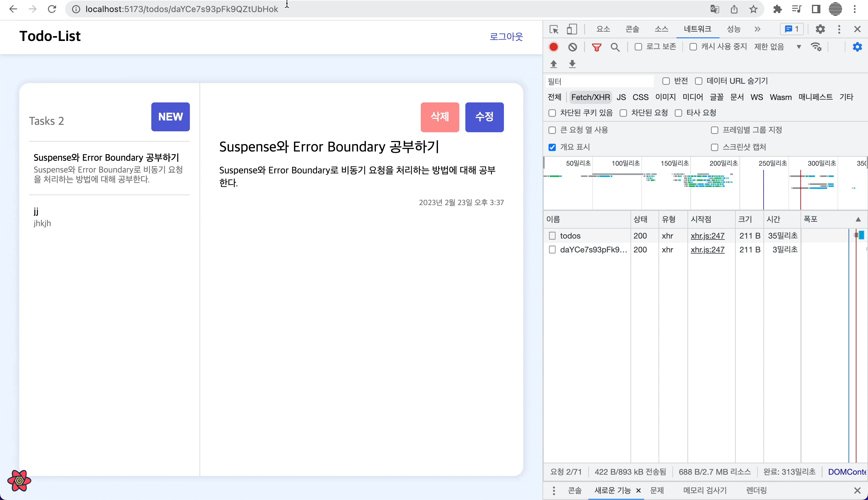Click the 삭제 delete button

(x=440, y=117)
